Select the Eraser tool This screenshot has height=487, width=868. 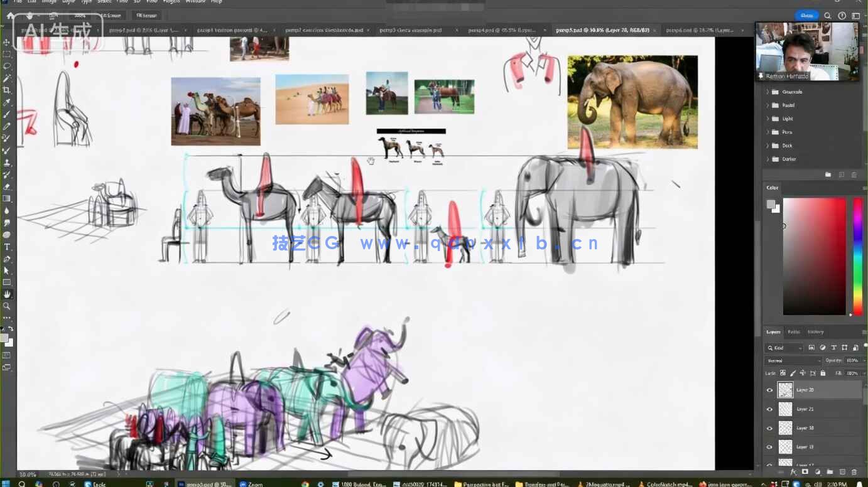point(7,186)
